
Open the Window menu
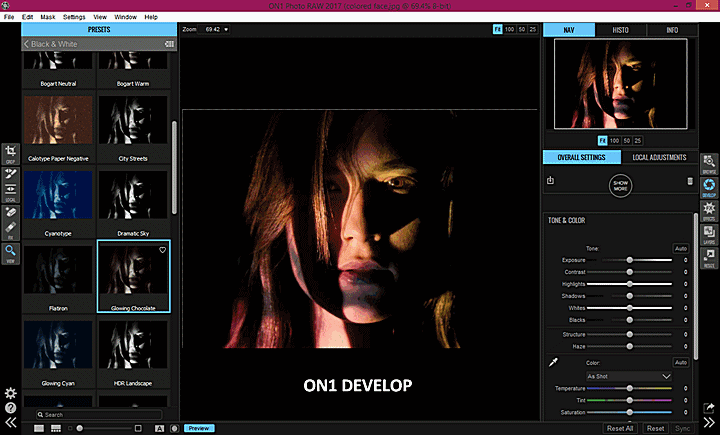pyautogui.click(x=125, y=17)
